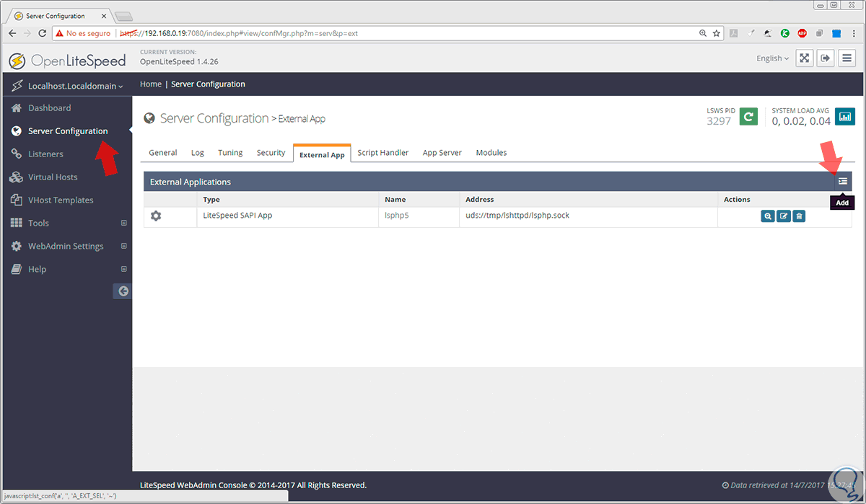Click the browser address bar URL
Viewport: 866px width, 504px height.
pos(238,33)
